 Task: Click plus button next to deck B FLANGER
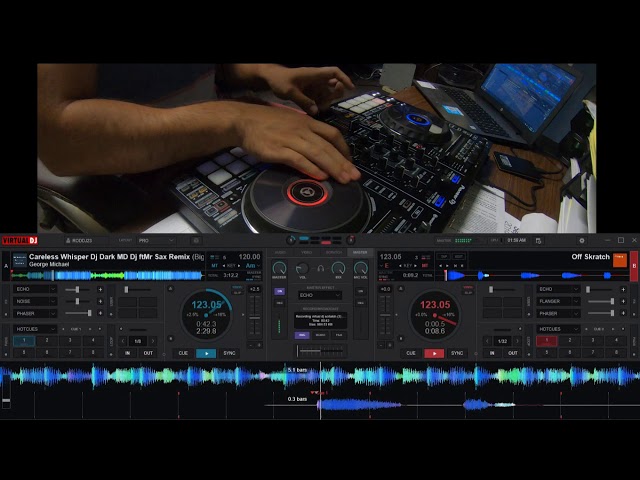[623, 301]
